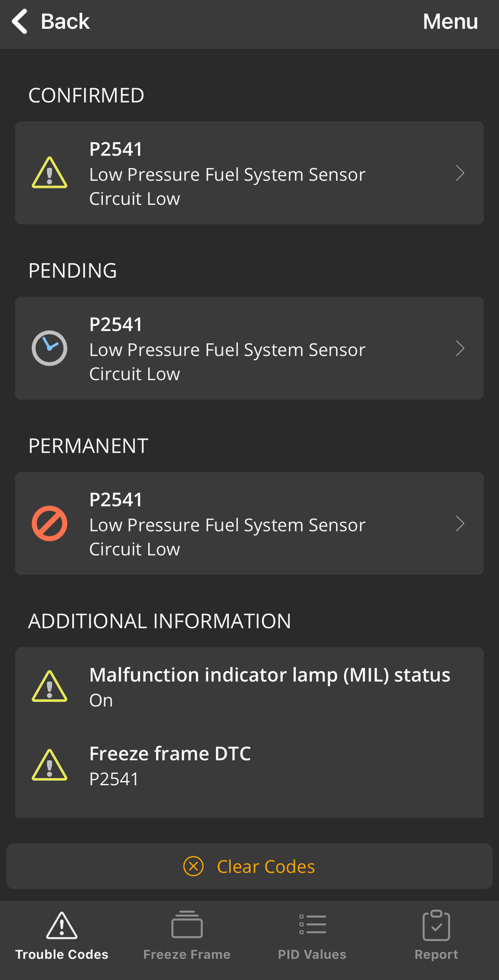Click the PID Values list icon

pos(312,924)
